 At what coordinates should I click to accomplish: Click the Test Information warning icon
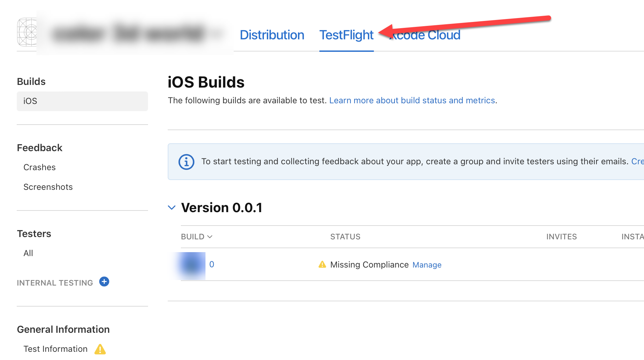100,349
